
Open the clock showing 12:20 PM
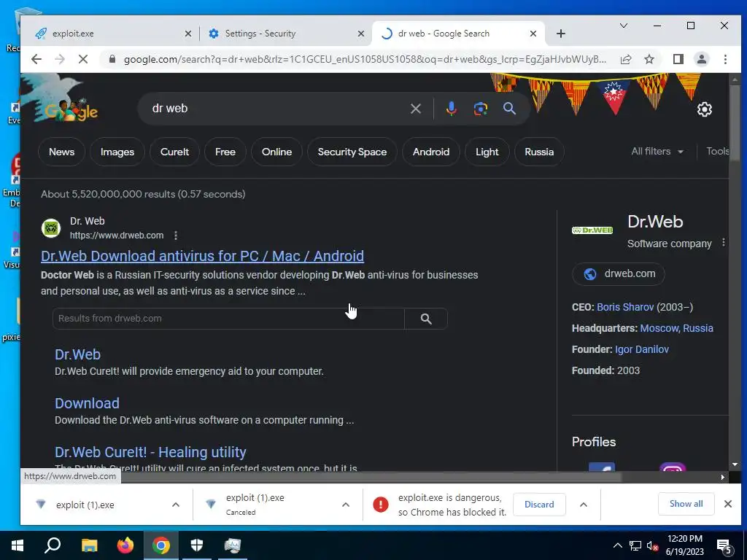pos(684,545)
